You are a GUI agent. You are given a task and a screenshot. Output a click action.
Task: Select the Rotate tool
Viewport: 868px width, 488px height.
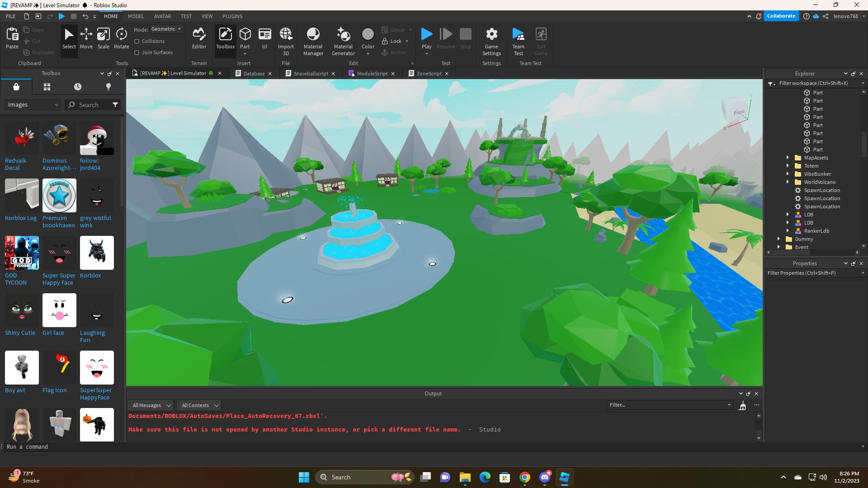[121, 38]
